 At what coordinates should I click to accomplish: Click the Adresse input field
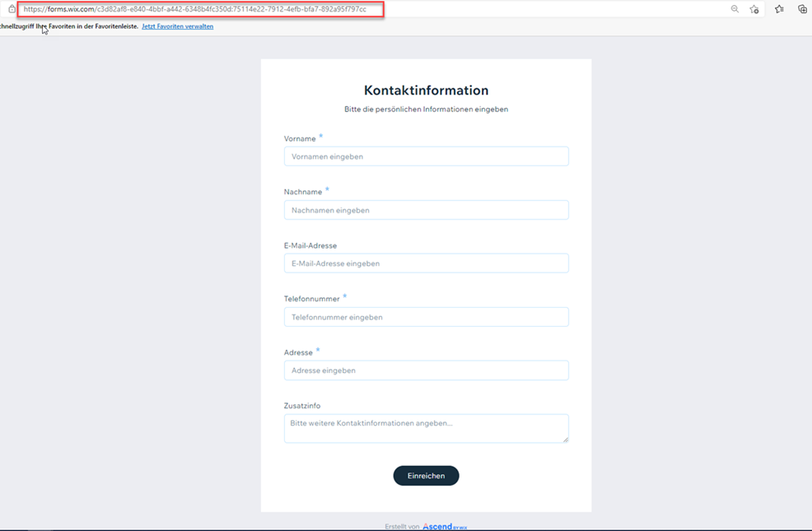[426, 370]
